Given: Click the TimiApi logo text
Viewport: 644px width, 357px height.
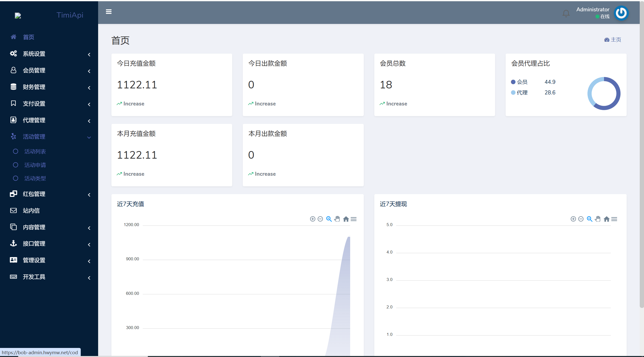Looking at the screenshot, I should [70, 15].
